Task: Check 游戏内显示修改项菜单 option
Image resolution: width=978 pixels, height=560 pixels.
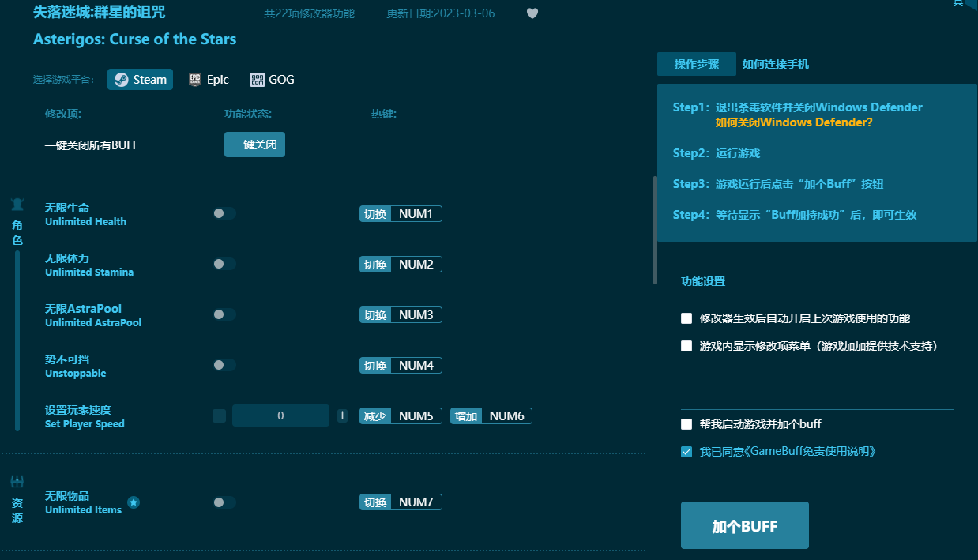Action: [x=686, y=346]
